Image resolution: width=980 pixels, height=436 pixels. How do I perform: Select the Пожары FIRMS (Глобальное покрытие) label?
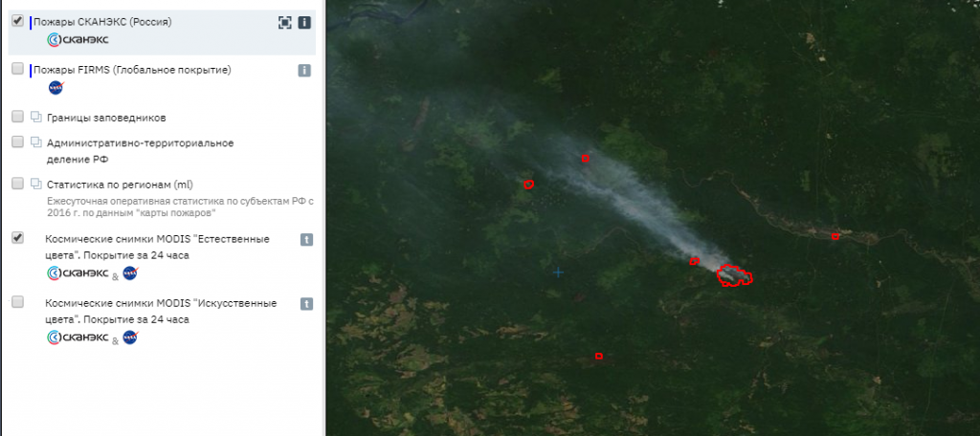(132, 70)
